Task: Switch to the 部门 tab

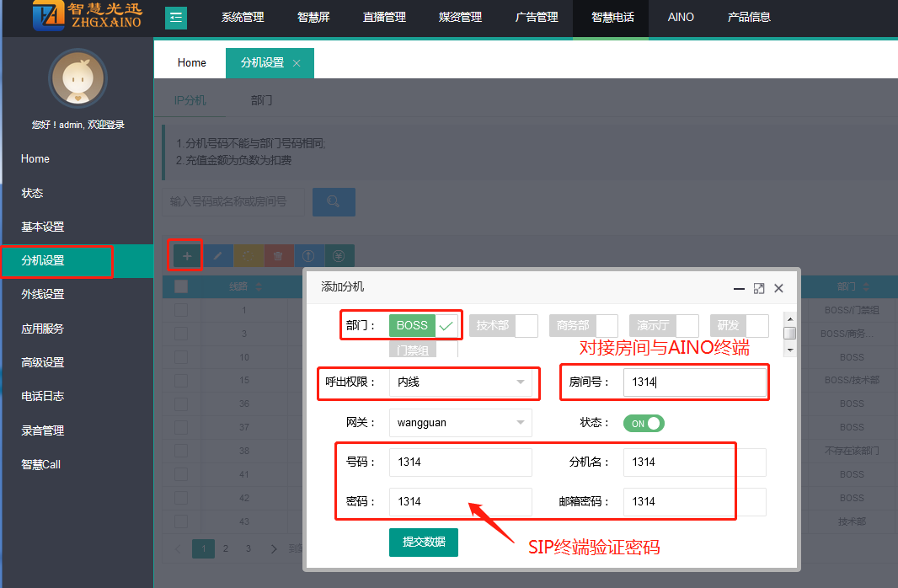Action: pos(262,100)
